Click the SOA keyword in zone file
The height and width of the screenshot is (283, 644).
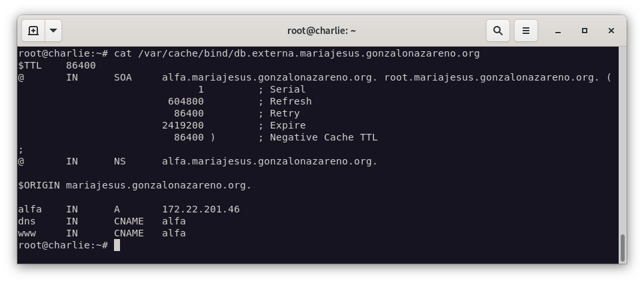click(123, 77)
